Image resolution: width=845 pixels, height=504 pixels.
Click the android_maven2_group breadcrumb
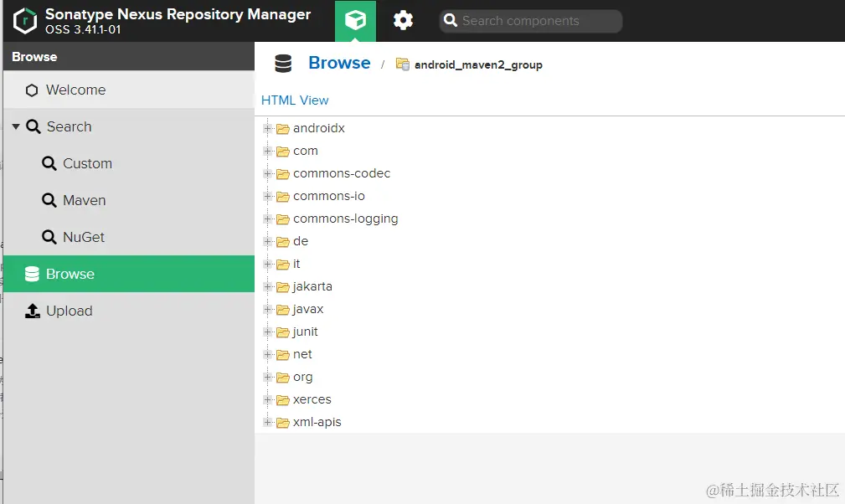click(478, 64)
